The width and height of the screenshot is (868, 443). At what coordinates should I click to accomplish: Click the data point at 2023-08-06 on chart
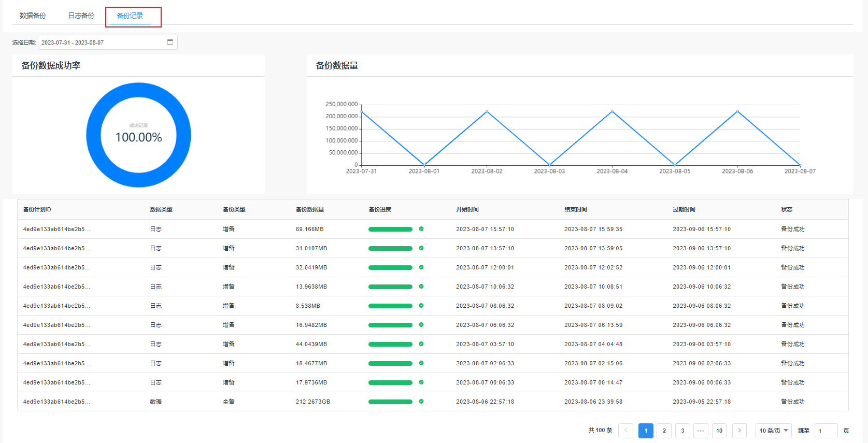pos(737,111)
